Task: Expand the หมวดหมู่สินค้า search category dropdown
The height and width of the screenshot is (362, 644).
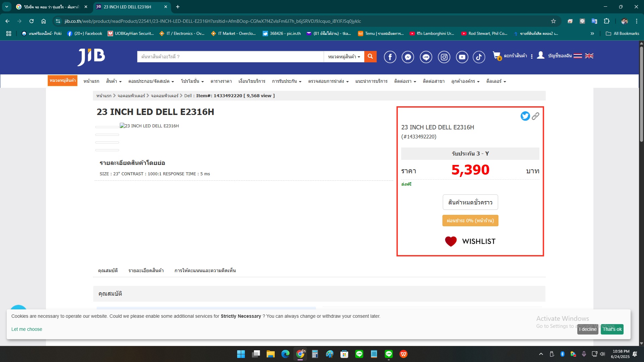Action: [344, 57]
